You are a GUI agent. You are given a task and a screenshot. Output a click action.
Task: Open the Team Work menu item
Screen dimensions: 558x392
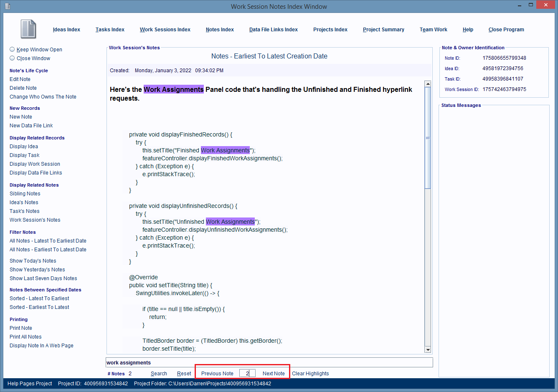point(434,30)
